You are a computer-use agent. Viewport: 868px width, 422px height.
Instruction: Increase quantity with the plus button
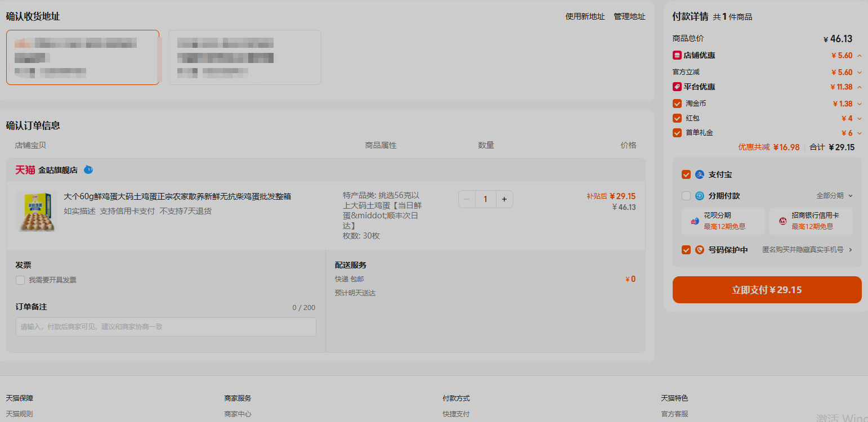(504, 199)
